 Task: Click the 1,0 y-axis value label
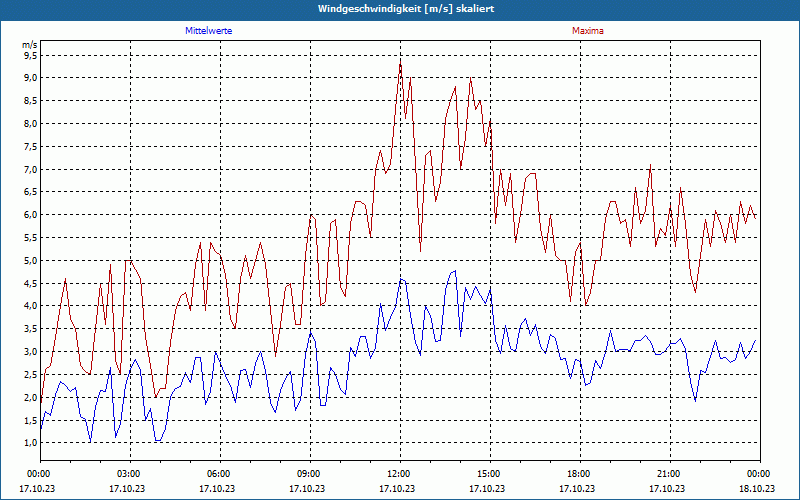pos(31,442)
